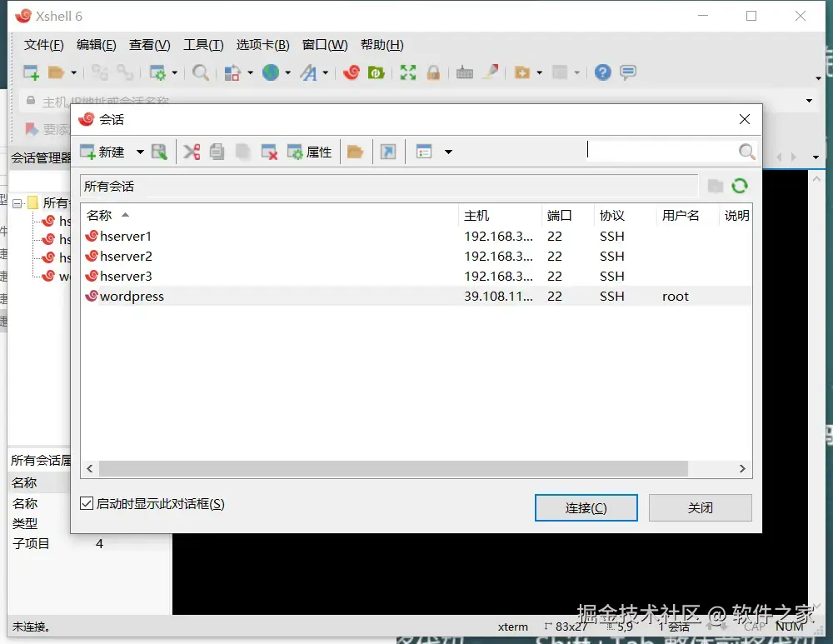
Task: Click the green Xftp icon in toolbar
Action: pos(377,72)
